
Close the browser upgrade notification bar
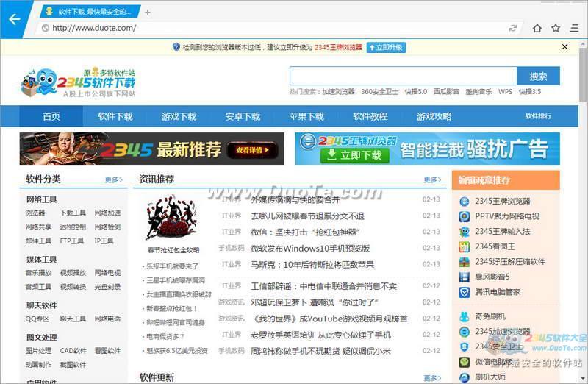click(564, 47)
